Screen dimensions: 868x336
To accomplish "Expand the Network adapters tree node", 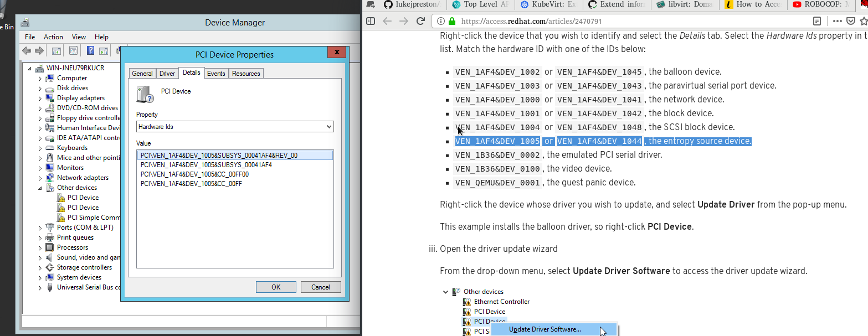I will point(40,178).
